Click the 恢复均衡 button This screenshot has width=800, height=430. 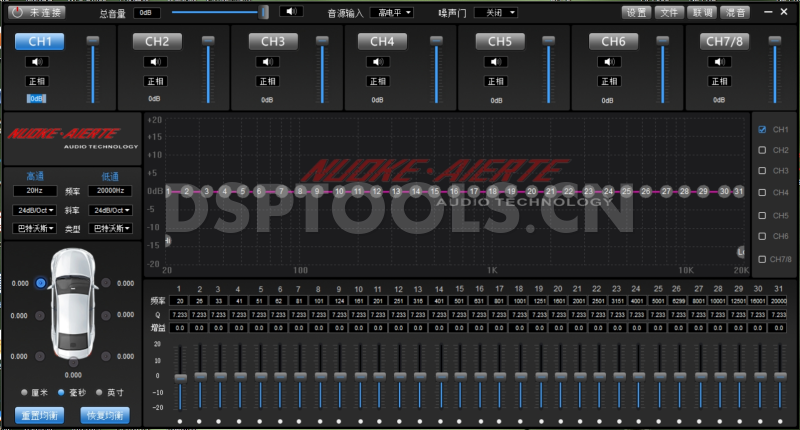pyautogui.click(x=105, y=415)
